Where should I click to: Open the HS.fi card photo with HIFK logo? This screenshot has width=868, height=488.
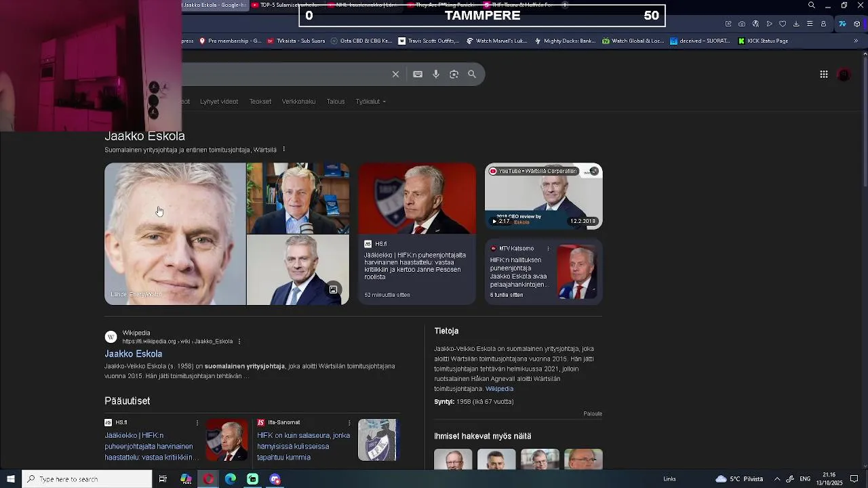[x=417, y=198]
